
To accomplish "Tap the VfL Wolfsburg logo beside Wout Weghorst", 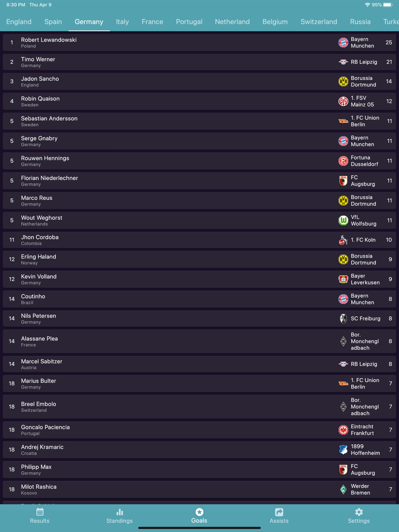I will 343,220.
